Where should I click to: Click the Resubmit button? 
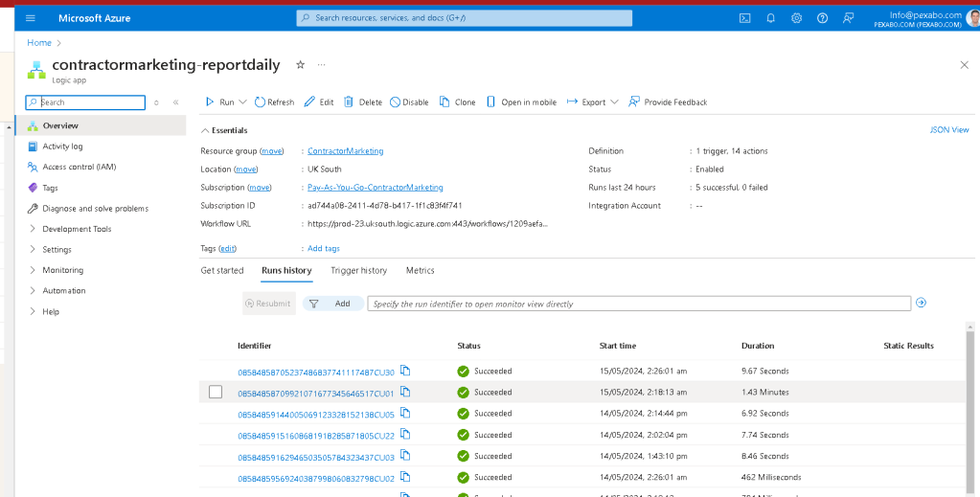269,304
